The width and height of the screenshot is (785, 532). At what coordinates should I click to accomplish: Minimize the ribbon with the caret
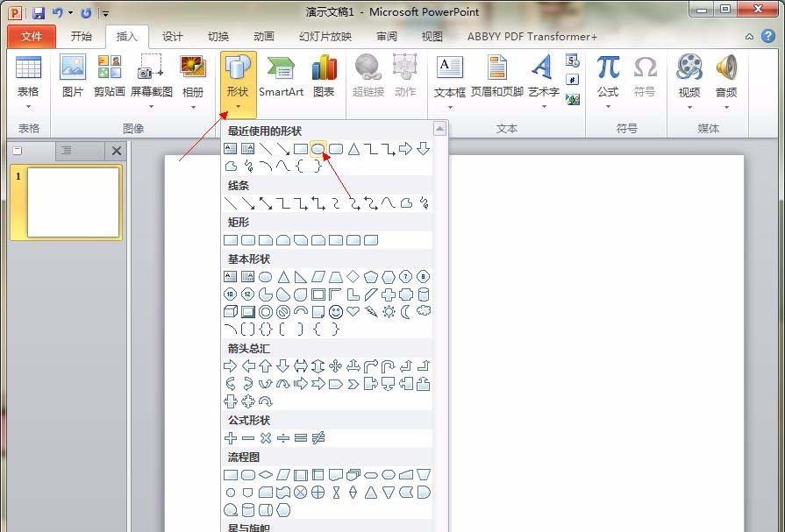(x=749, y=37)
